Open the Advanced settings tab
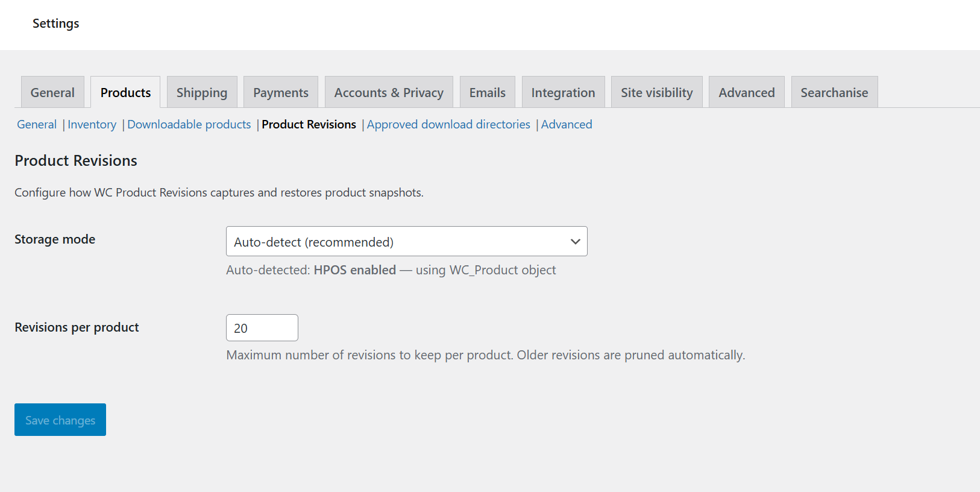 click(746, 92)
